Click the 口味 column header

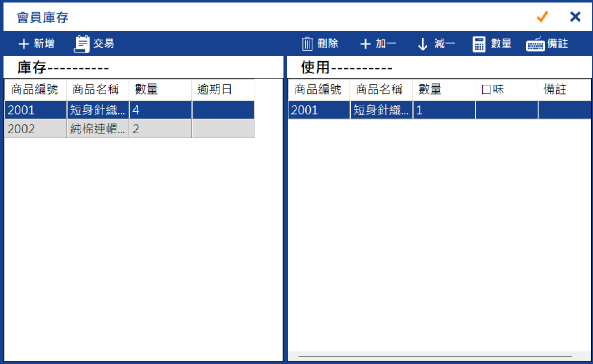(506, 89)
